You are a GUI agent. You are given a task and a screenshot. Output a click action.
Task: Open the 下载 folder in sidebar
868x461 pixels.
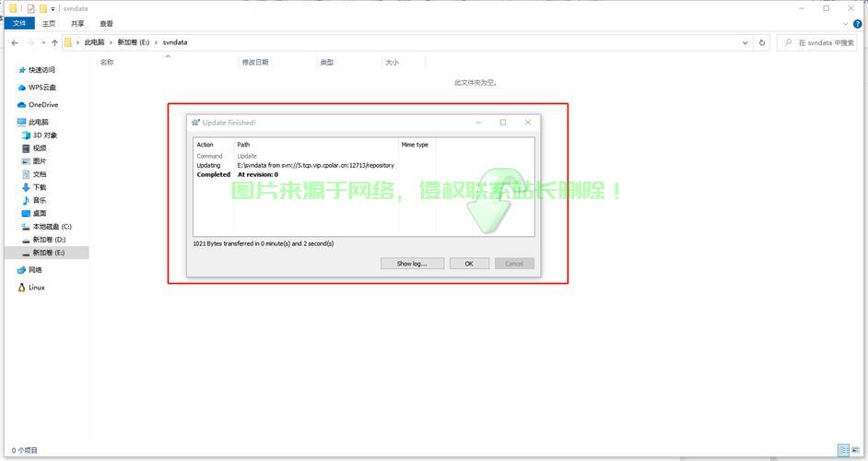(x=40, y=187)
